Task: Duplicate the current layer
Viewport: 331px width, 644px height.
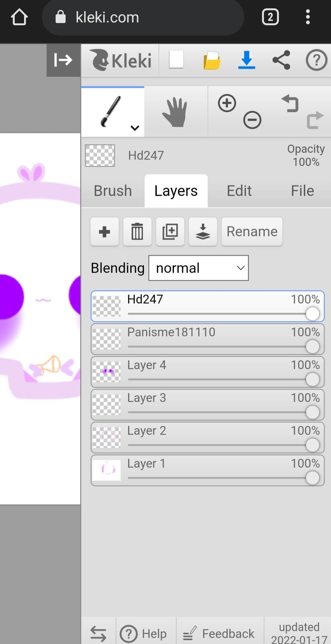Action: tap(170, 232)
